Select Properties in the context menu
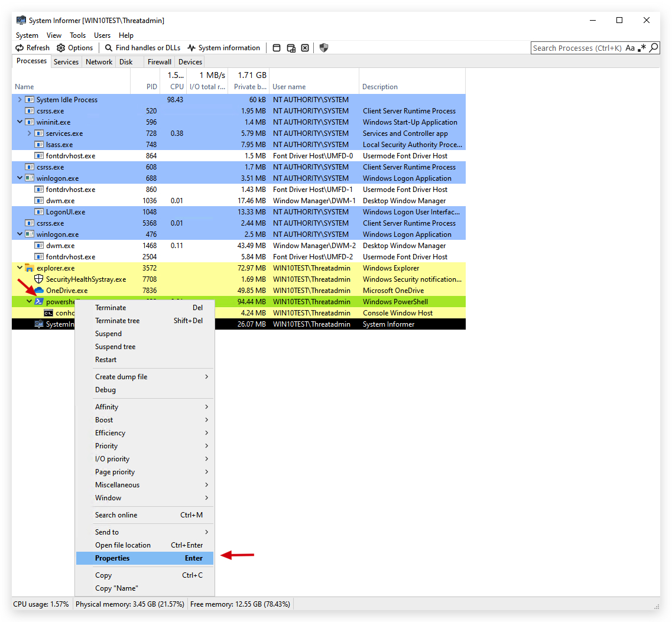Viewport: 672px width, 622px height. point(145,558)
